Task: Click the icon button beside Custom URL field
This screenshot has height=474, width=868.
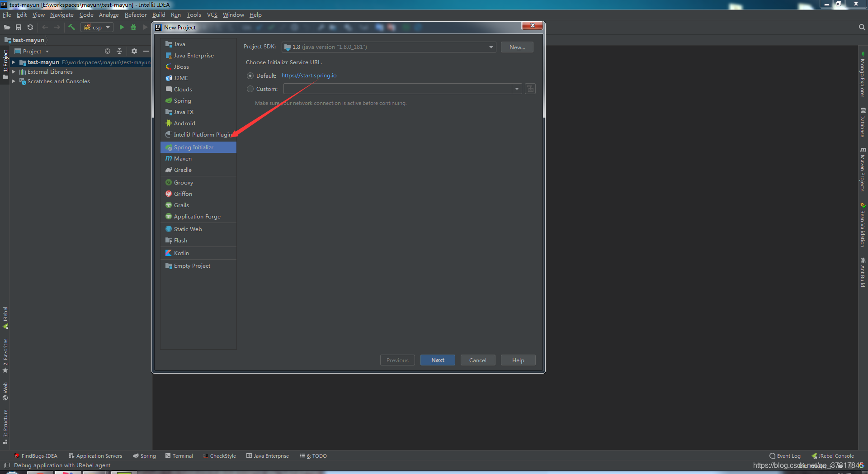Action: click(530, 89)
